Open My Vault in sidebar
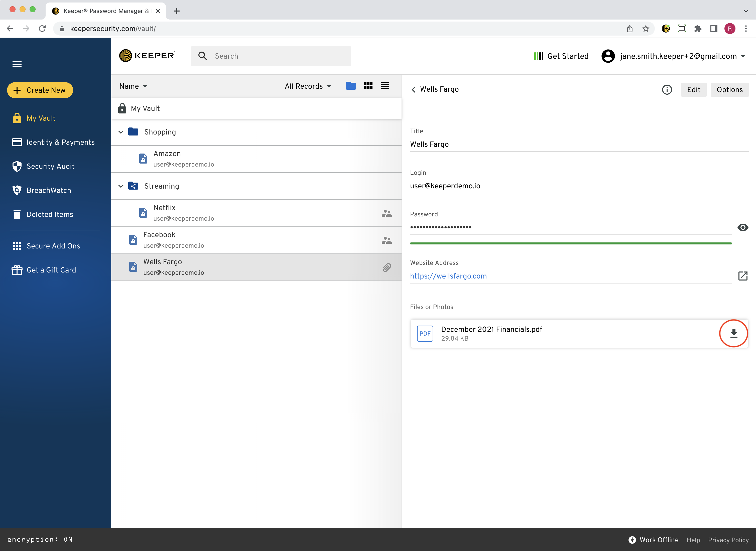Image resolution: width=756 pixels, height=551 pixels. click(x=34, y=118)
